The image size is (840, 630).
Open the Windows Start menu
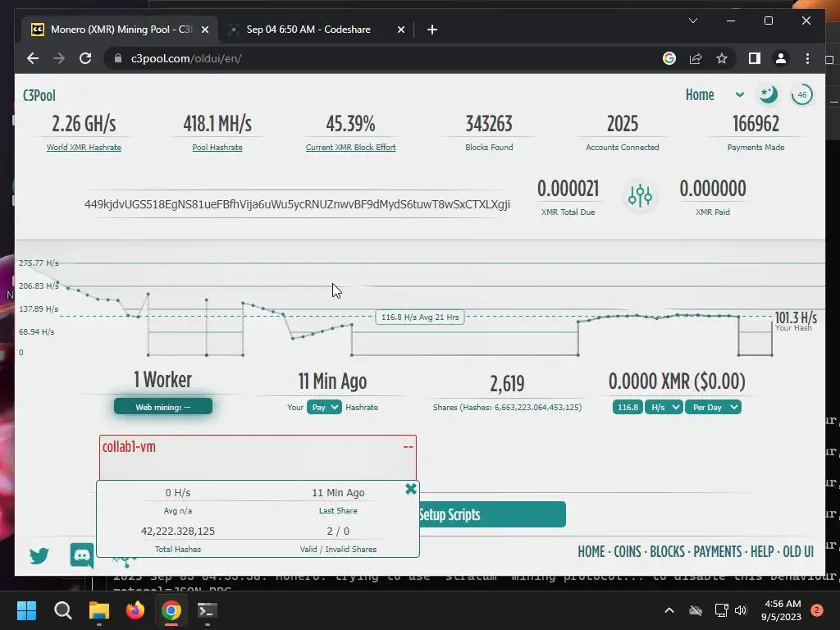[x=26, y=610]
